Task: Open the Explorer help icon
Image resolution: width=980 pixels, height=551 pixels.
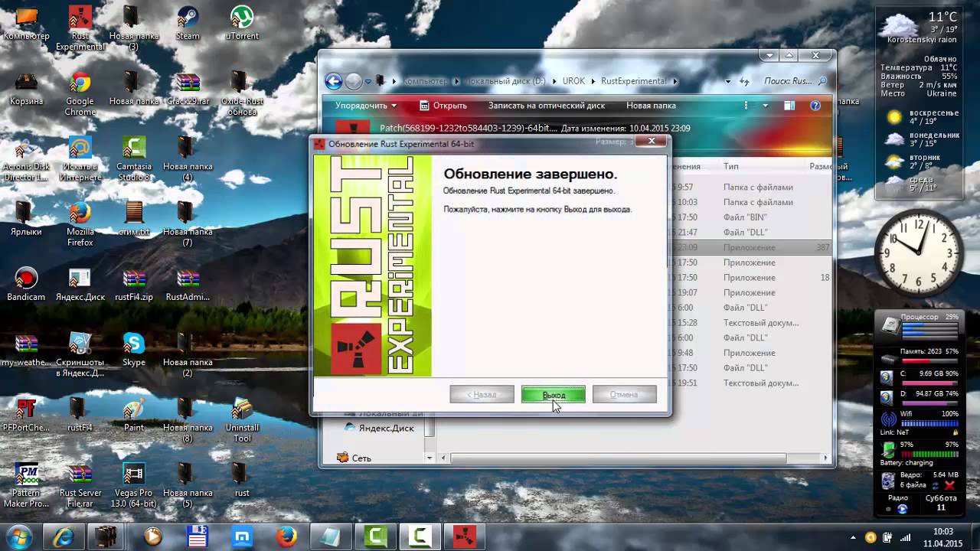Action: click(815, 106)
